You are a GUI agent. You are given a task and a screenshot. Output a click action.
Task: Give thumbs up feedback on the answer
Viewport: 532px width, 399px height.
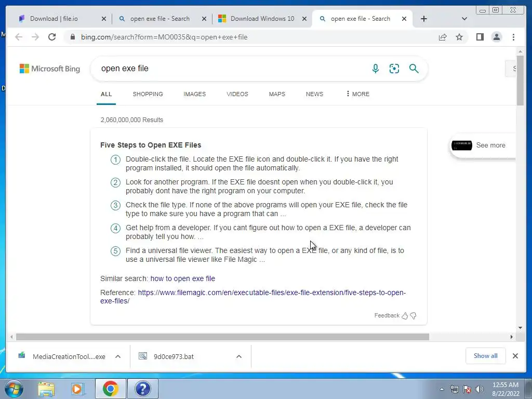coord(404,316)
